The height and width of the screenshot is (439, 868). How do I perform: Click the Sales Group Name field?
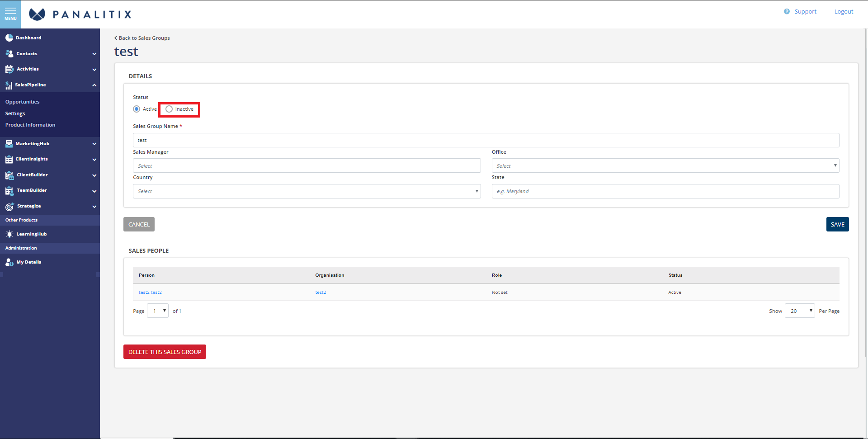pyautogui.click(x=486, y=140)
